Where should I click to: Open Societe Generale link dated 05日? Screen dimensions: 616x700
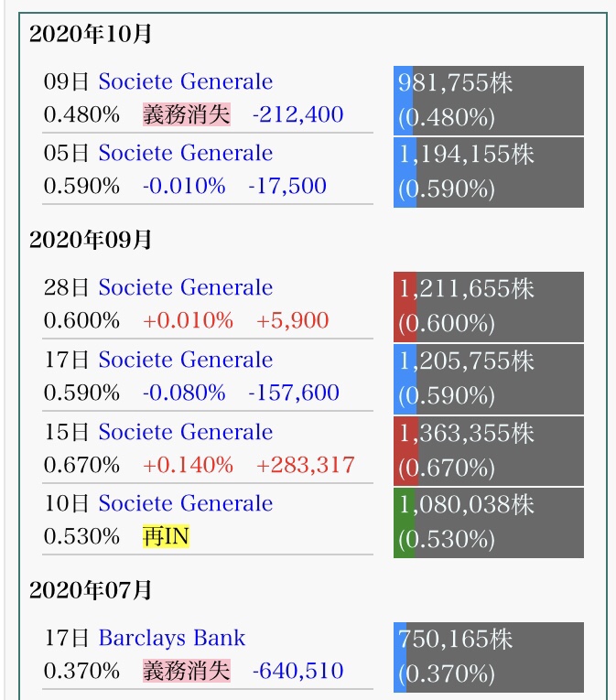click(x=186, y=153)
